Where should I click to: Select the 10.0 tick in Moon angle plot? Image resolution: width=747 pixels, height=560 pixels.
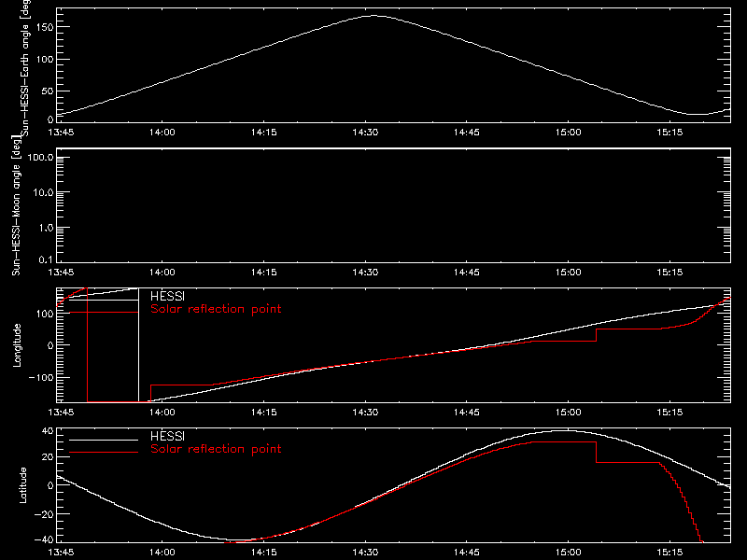(x=43, y=192)
